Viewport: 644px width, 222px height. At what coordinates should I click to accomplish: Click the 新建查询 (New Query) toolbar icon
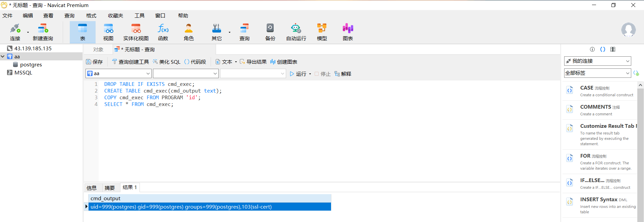43,32
